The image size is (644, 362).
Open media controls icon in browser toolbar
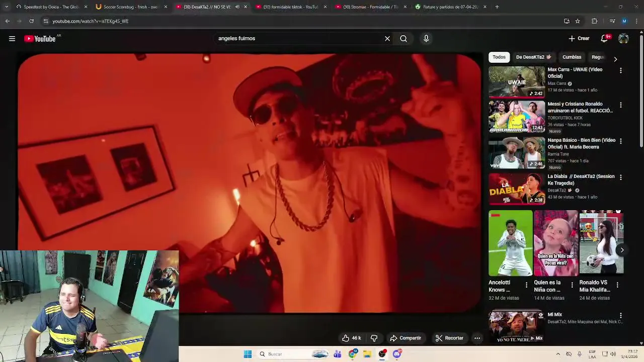[612, 21]
